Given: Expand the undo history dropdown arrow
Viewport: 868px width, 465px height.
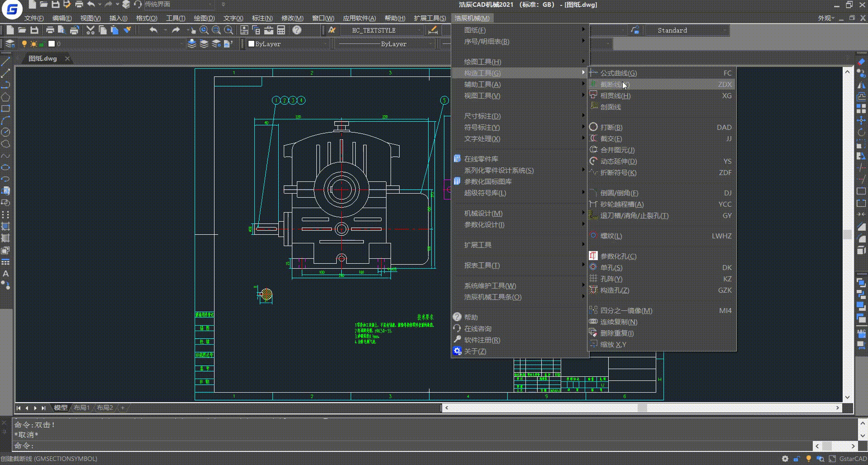Looking at the screenshot, I should coord(165,30).
